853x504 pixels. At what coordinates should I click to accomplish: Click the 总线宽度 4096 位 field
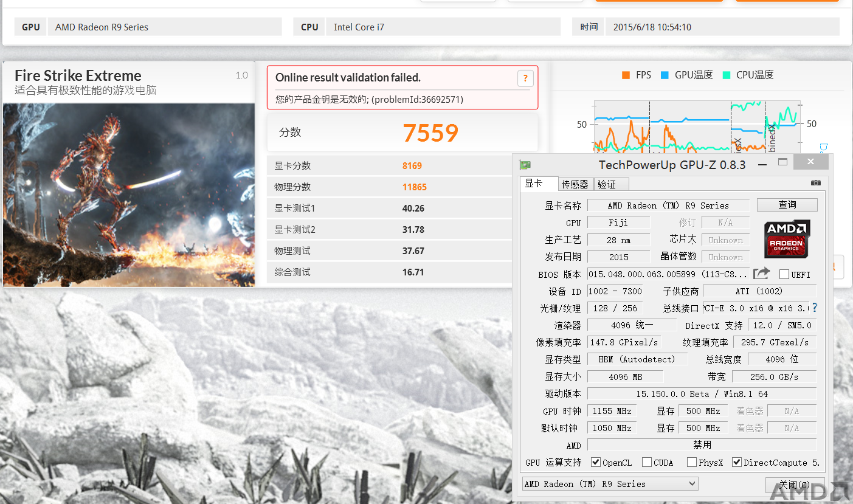pyautogui.click(x=782, y=359)
